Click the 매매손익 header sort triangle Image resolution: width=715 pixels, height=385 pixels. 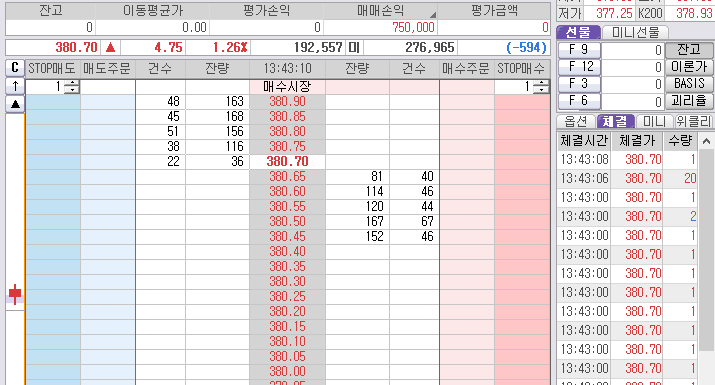point(432,15)
